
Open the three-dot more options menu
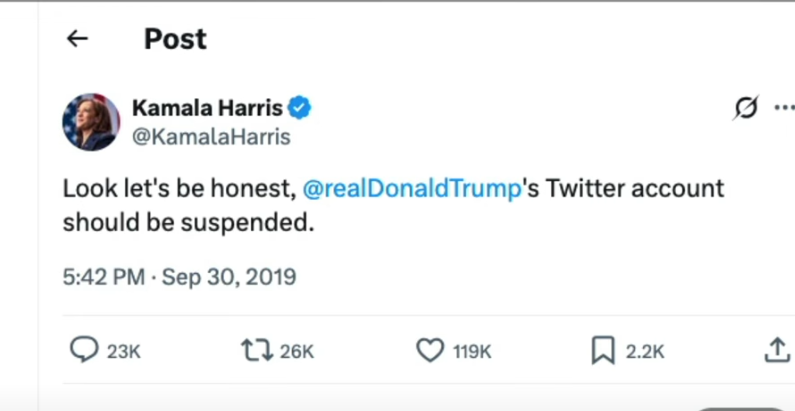(784, 108)
